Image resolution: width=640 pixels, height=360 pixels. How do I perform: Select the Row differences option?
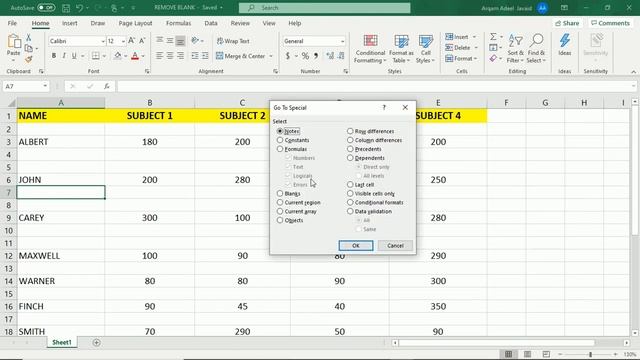click(x=350, y=131)
